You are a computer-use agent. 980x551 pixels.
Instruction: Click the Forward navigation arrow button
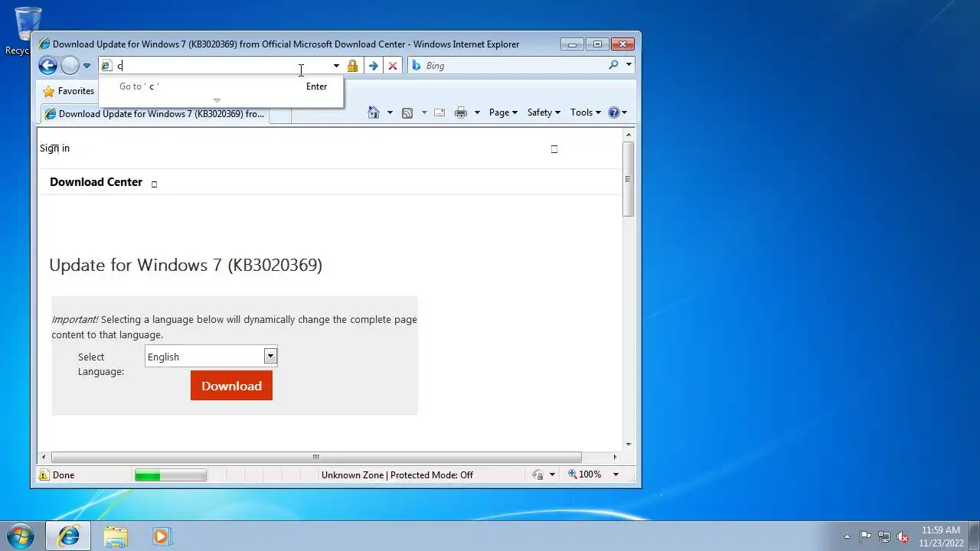tap(70, 66)
